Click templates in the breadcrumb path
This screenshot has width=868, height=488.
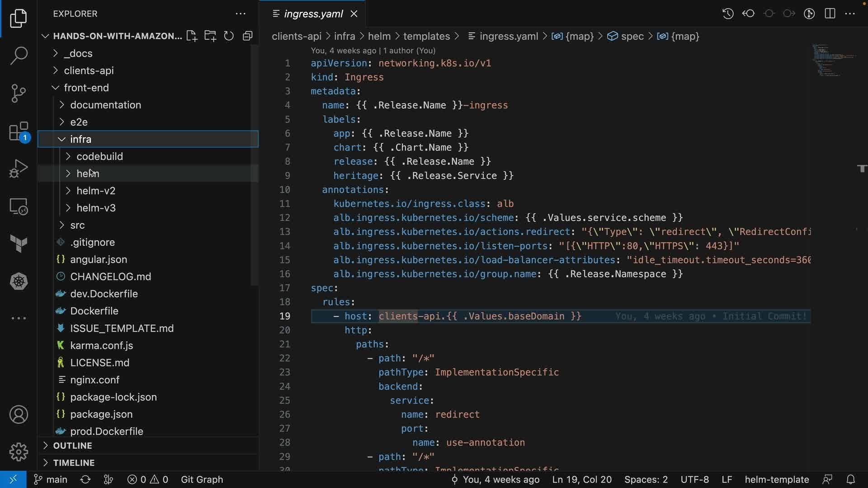tap(426, 36)
